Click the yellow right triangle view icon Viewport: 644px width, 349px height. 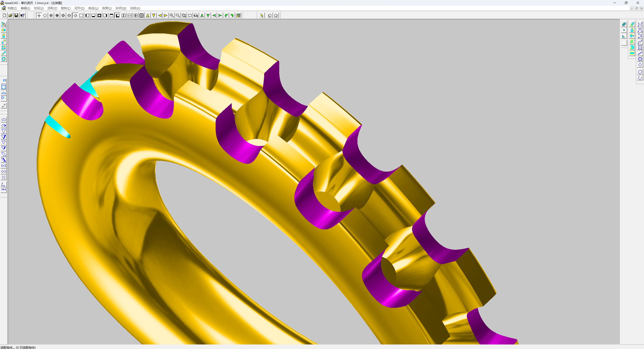click(166, 15)
